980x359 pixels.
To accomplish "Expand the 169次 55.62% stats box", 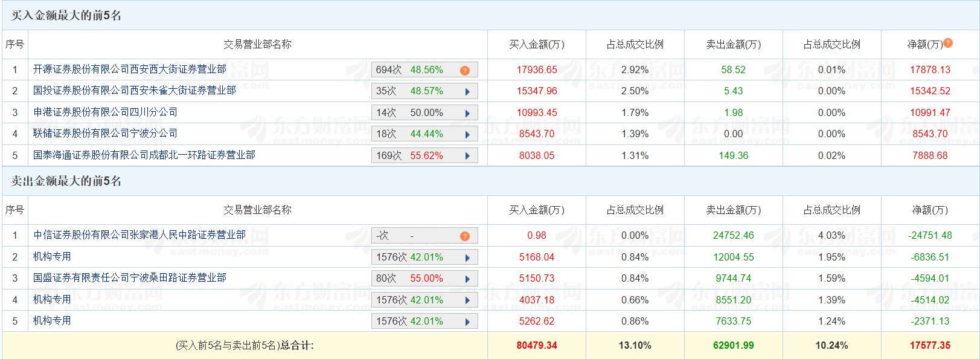I will point(424,156).
